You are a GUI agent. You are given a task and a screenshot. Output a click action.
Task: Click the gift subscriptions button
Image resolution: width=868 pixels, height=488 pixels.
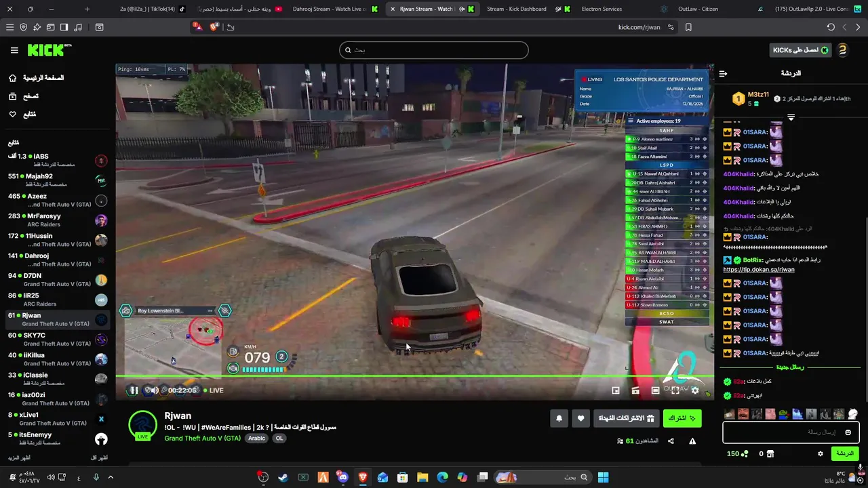626,418
